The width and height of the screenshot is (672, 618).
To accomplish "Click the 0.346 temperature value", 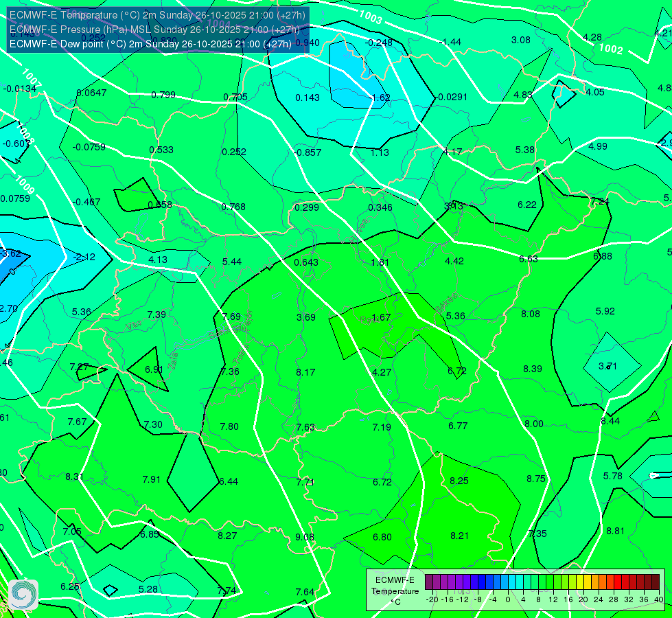I will pyautogui.click(x=380, y=207).
